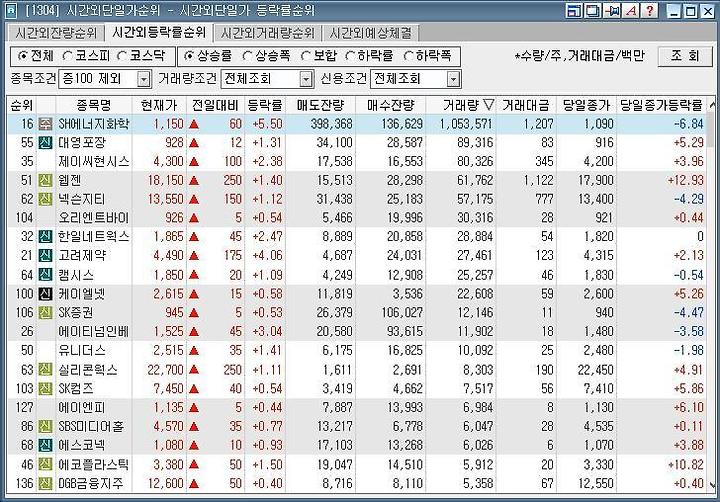
Task: Select the 오리엔트바이 stock row name
Action: (93, 218)
